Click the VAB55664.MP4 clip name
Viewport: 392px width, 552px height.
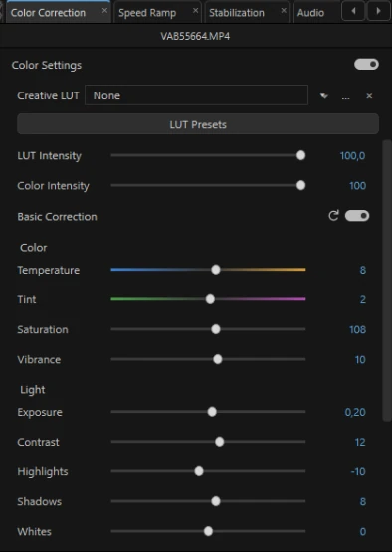tap(195, 36)
